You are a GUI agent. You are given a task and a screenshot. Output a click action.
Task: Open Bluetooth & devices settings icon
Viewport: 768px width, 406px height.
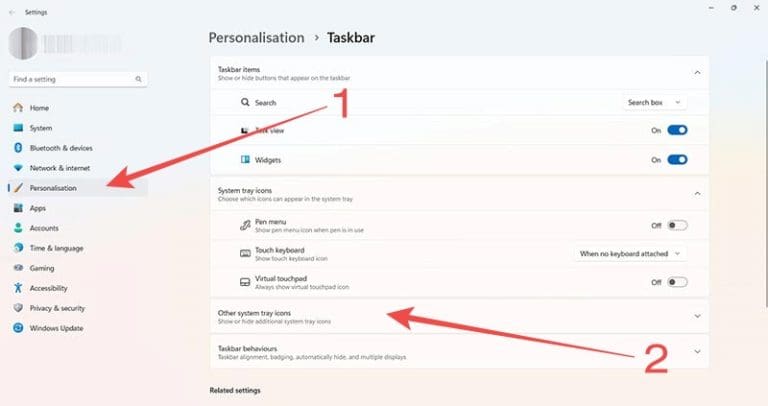pyautogui.click(x=17, y=148)
